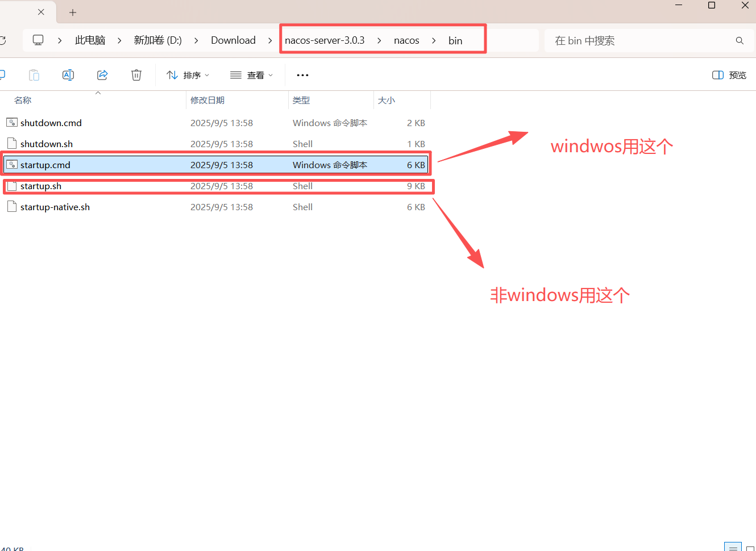Click the startup.sh file icon
Image resolution: width=756 pixels, height=551 pixels.
click(x=12, y=185)
